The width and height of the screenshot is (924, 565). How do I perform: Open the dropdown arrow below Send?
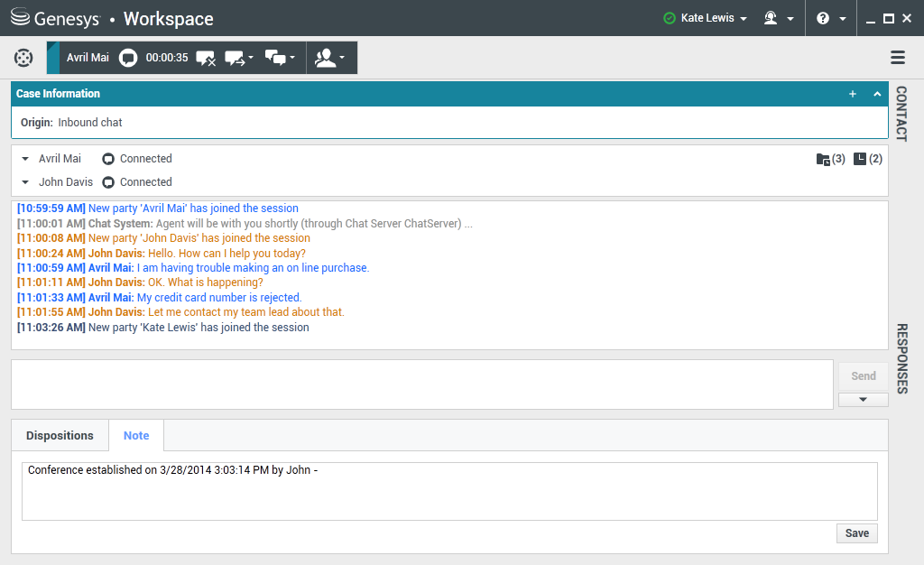coord(863,400)
